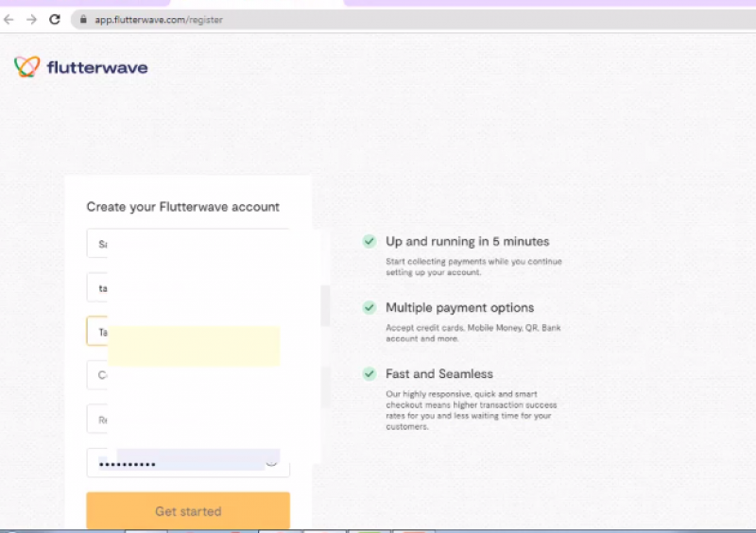756x533 pixels.
Task: Click the flutterwave wordmark text
Action: pos(96,67)
